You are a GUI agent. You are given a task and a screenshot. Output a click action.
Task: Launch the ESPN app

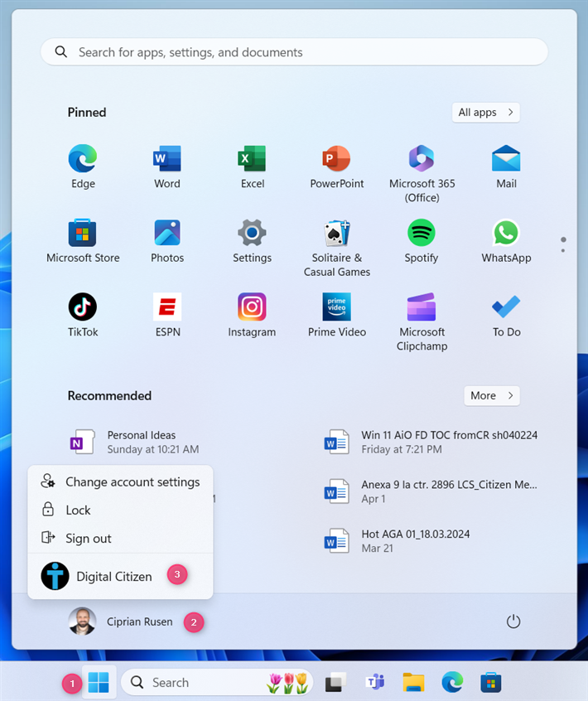click(x=167, y=315)
